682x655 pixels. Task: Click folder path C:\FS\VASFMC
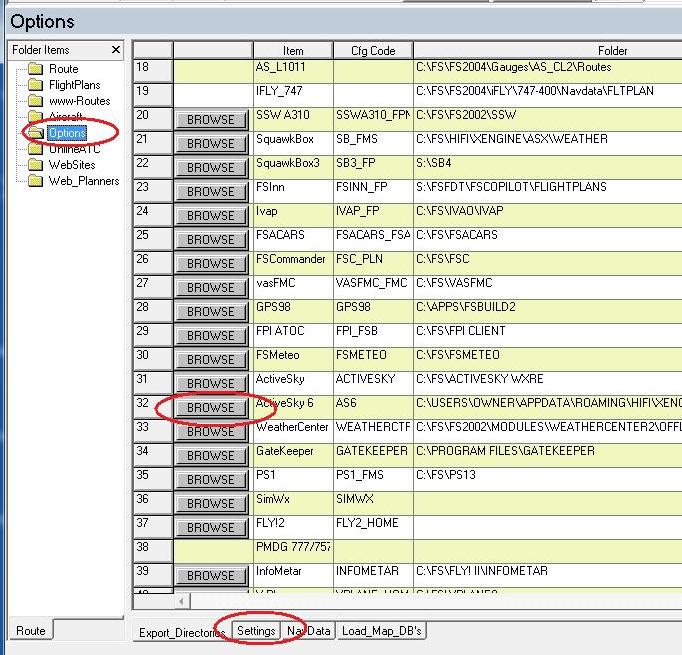coord(454,283)
